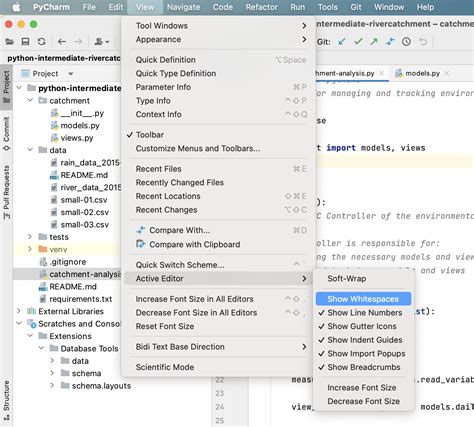Open the Project tool window sidebar tab
The image size is (474, 427).
click(x=6, y=87)
